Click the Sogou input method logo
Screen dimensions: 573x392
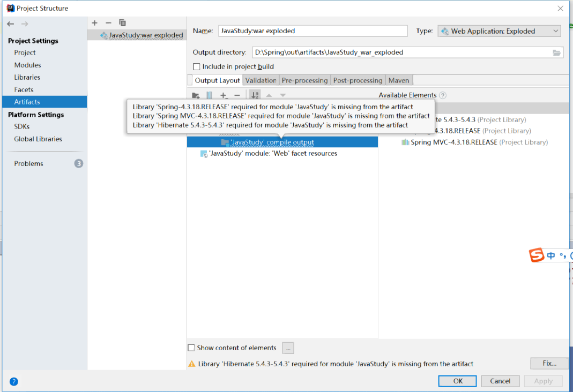click(537, 255)
